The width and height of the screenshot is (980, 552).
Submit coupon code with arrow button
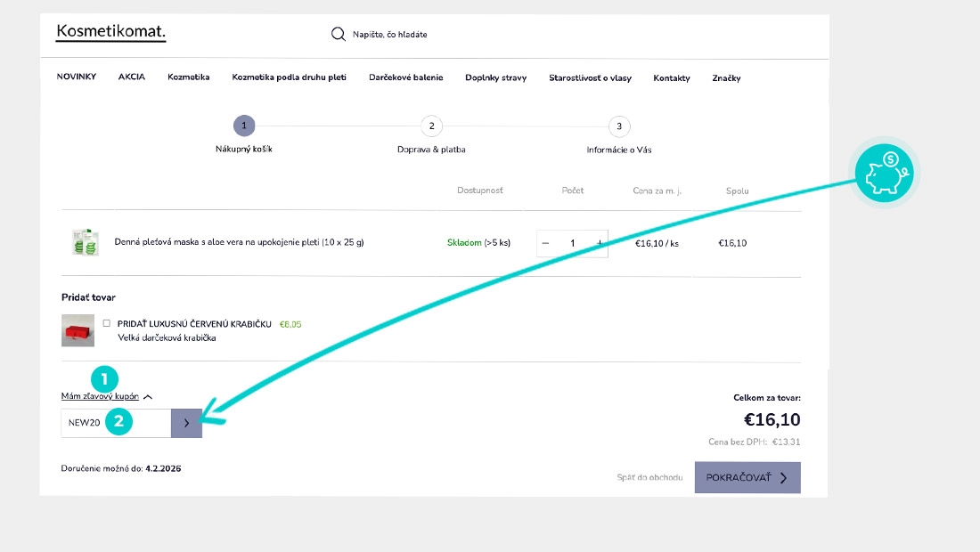coord(186,423)
